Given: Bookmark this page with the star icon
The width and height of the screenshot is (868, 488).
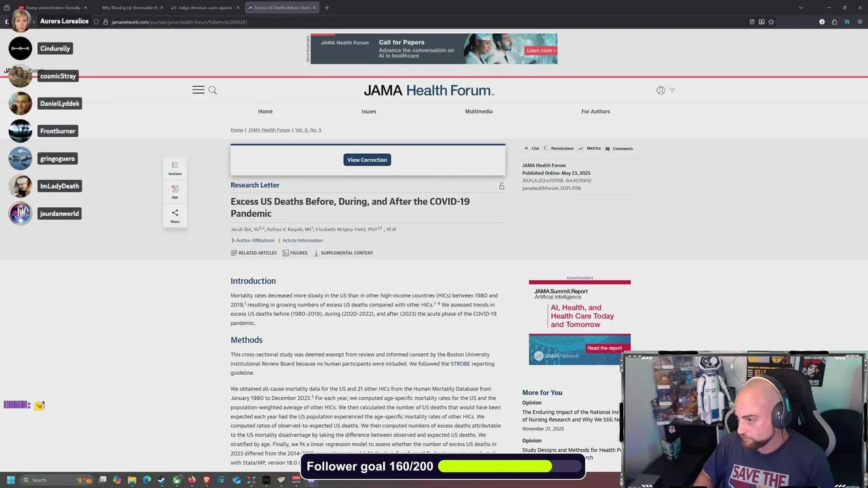Looking at the screenshot, I should click(x=771, y=22).
